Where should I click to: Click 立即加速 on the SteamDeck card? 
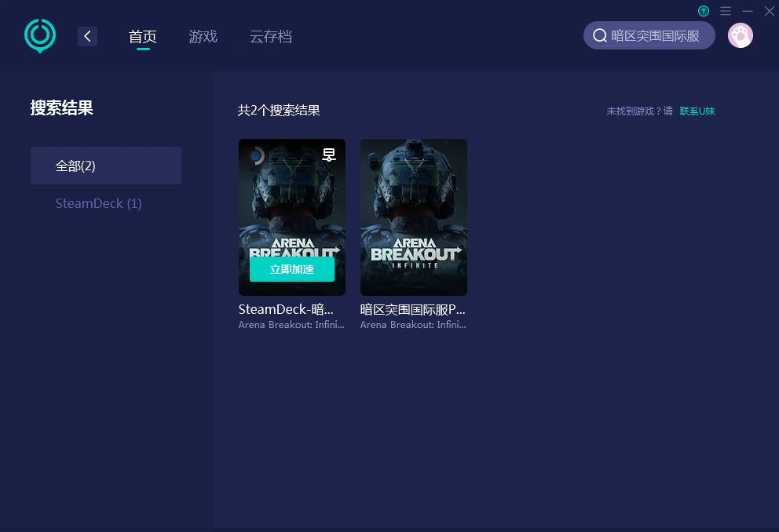click(x=291, y=269)
